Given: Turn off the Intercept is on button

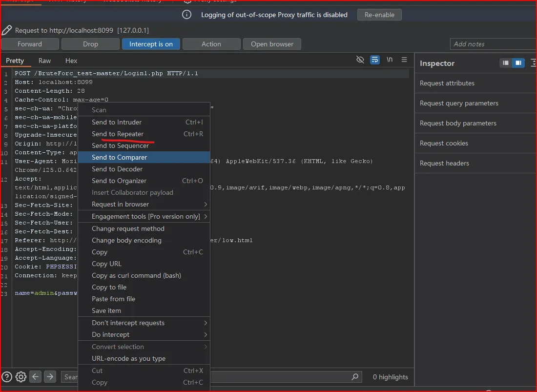Looking at the screenshot, I should click(151, 44).
